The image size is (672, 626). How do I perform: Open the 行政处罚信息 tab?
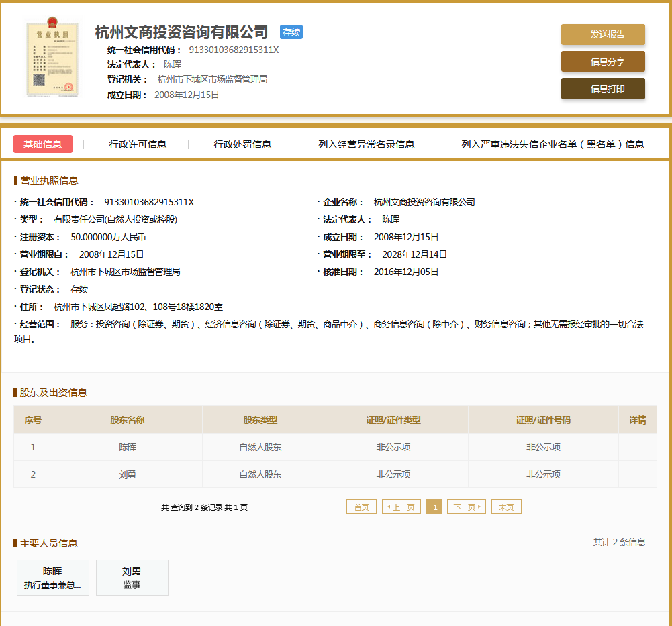[242, 144]
